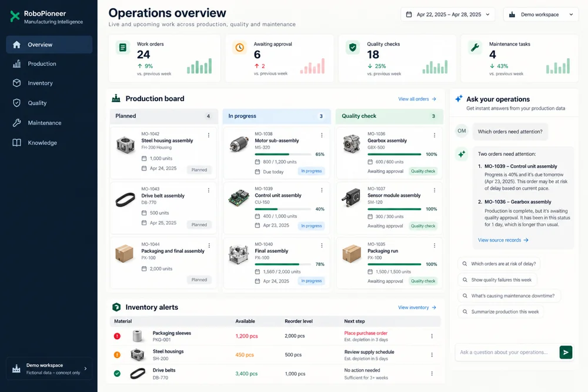Open row options for Drive belts
588x392 pixels.
(x=432, y=374)
